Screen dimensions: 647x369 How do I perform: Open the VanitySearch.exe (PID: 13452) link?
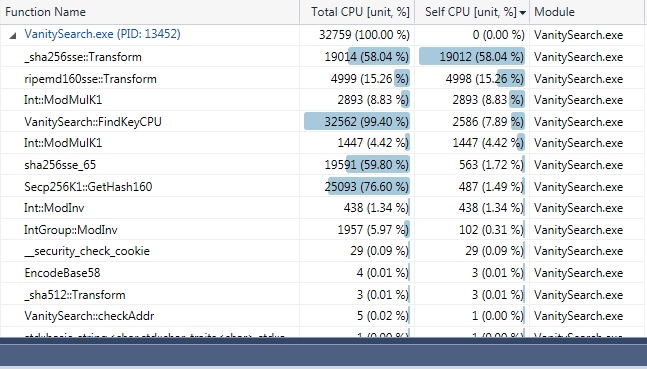point(102,34)
